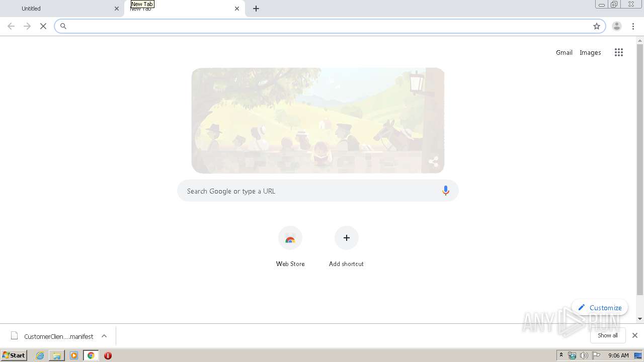
Task: Show hidden system tray icons
Action: 561,355
